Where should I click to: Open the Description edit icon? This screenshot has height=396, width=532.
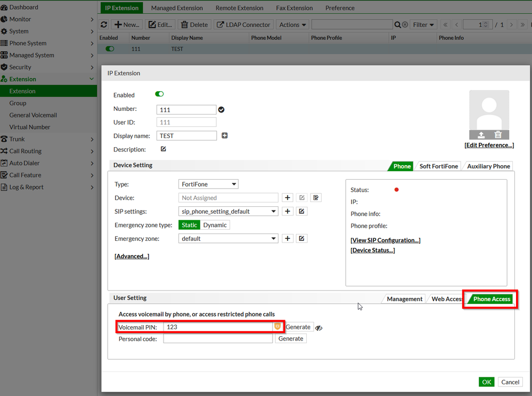[163, 149]
